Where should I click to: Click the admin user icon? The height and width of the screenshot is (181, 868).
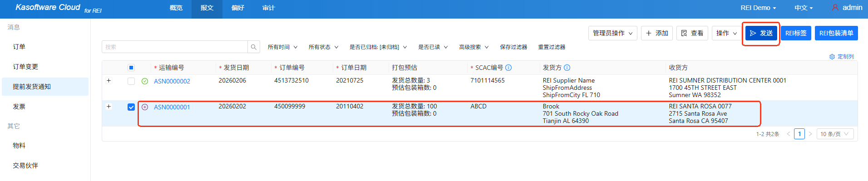pos(835,8)
